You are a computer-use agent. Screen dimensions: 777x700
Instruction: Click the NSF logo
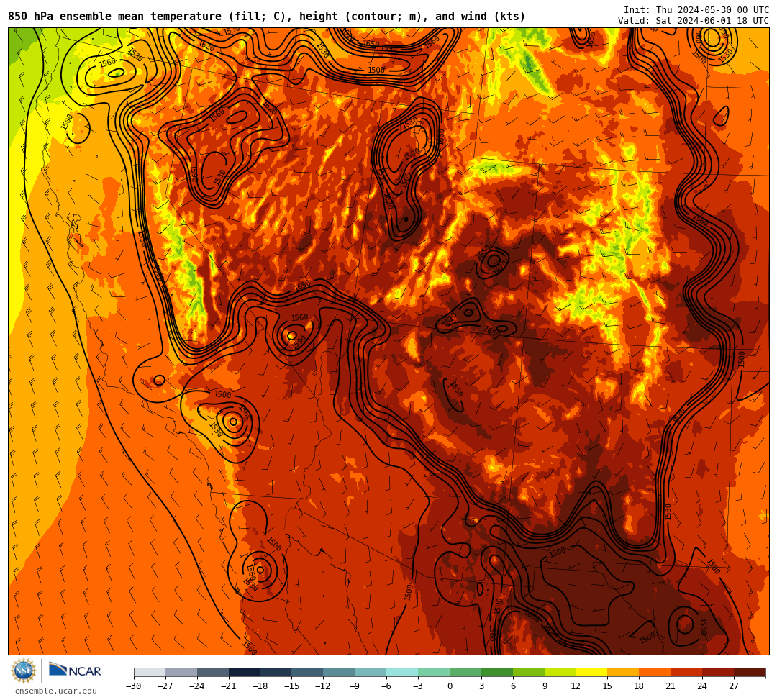pyautogui.click(x=23, y=671)
